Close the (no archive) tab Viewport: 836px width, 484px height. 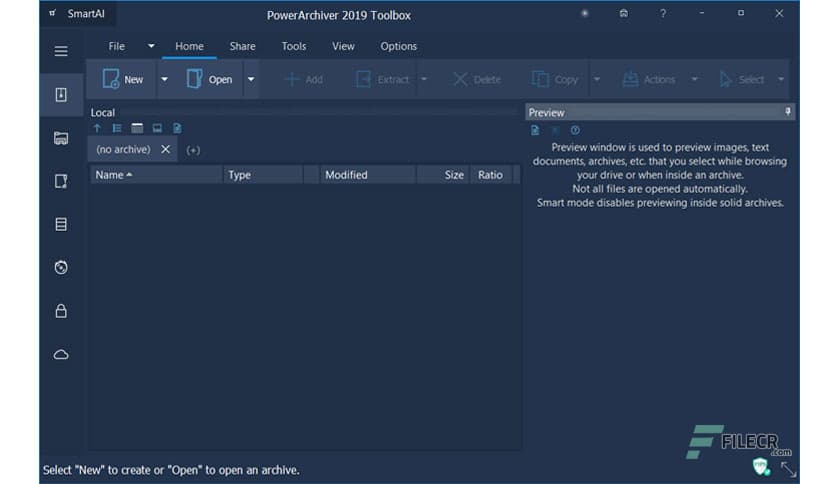tap(165, 149)
